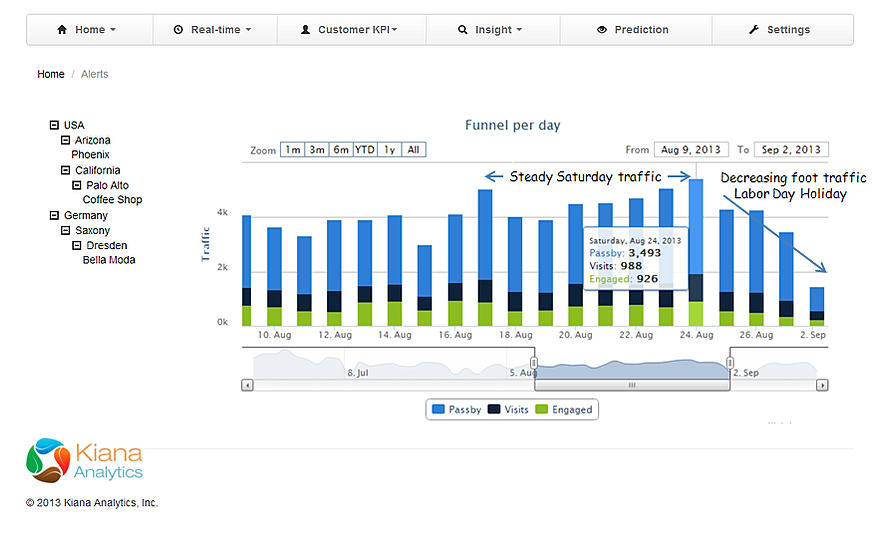The height and width of the screenshot is (551, 872).
Task: Click the house icon in Home menu
Action: click(x=62, y=29)
